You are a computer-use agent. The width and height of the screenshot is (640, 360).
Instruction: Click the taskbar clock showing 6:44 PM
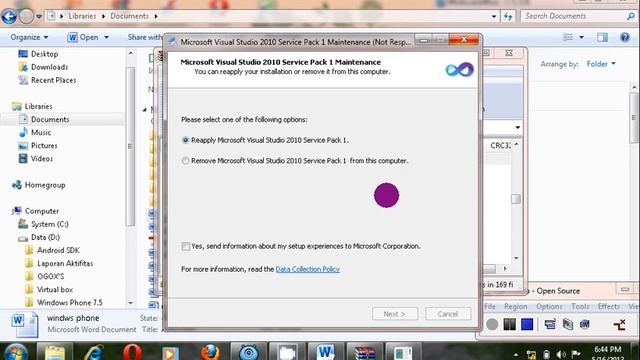[607, 353]
